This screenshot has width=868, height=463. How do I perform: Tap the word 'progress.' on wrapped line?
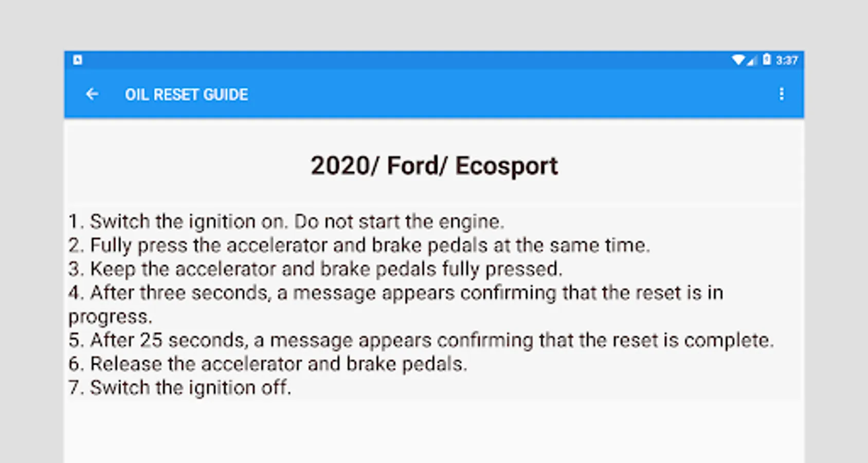[110, 316]
